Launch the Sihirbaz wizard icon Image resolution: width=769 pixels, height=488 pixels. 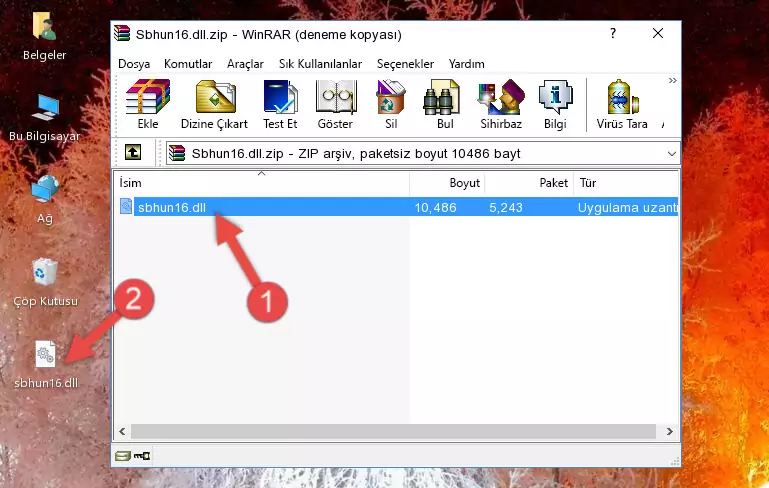501,97
